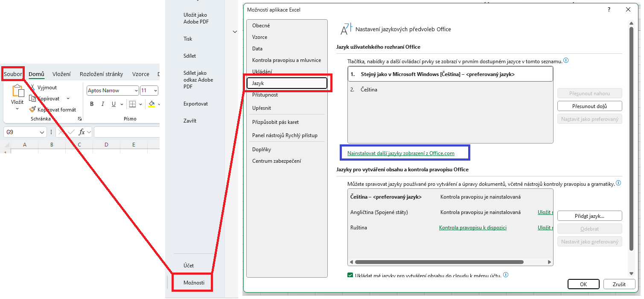Apply Underline formatting icon
This screenshot has width=644, height=299.
coord(114,104)
